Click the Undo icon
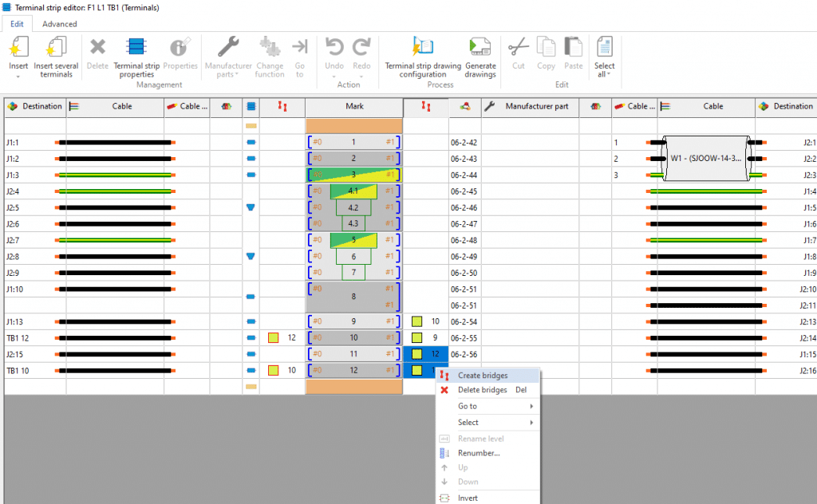This screenshot has width=817, height=504. [x=334, y=49]
